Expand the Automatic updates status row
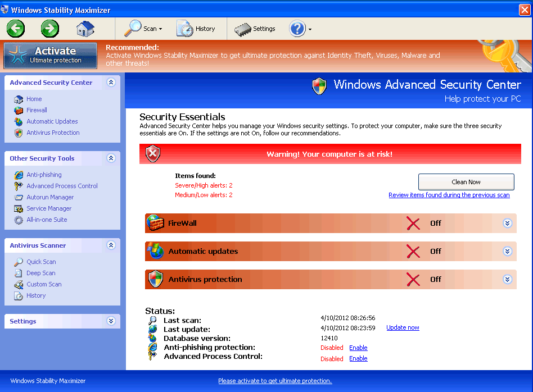Screen dimensions: 533x392 (x=507, y=251)
